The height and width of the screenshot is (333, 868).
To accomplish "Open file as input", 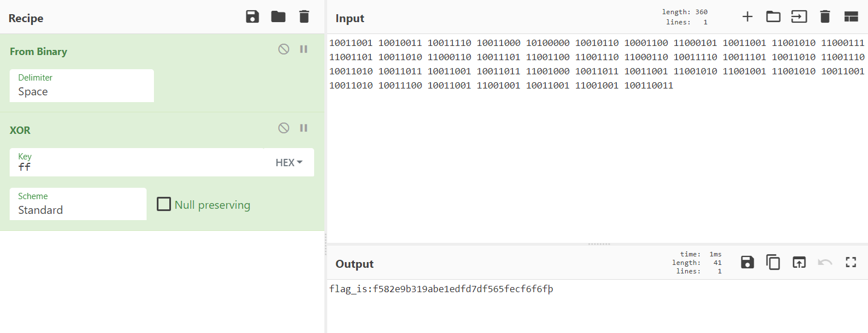I will click(799, 17).
